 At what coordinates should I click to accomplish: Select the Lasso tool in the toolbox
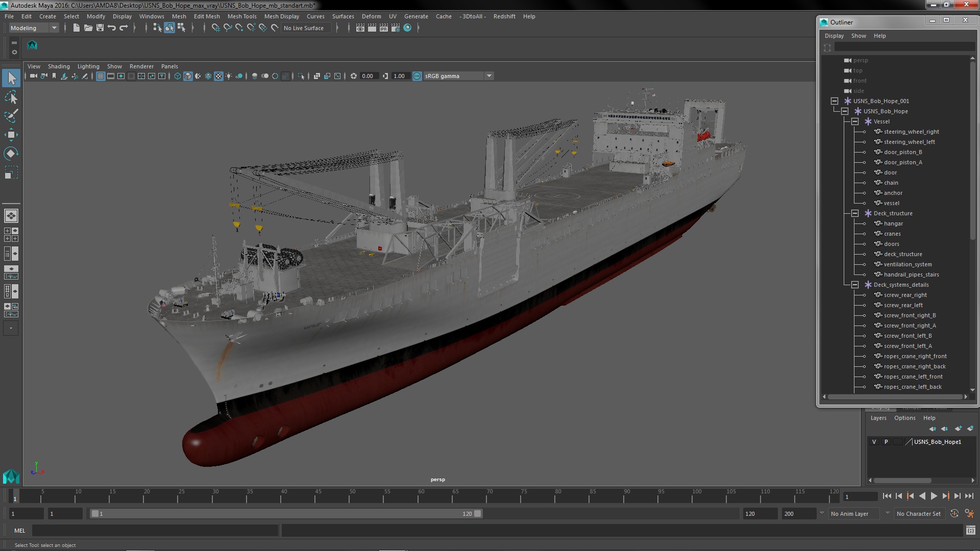pyautogui.click(x=11, y=97)
